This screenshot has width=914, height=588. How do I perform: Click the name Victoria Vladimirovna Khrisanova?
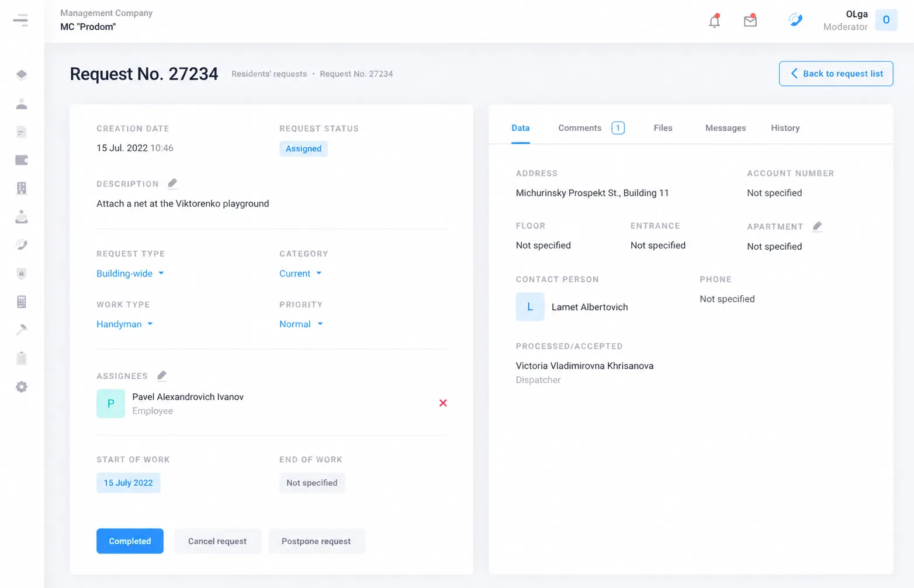584,366
